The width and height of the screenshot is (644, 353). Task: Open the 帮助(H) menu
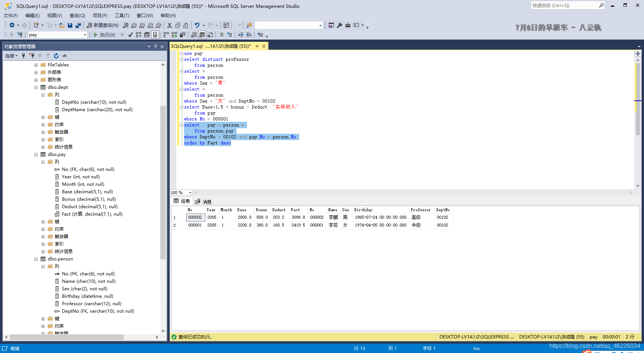(x=168, y=16)
